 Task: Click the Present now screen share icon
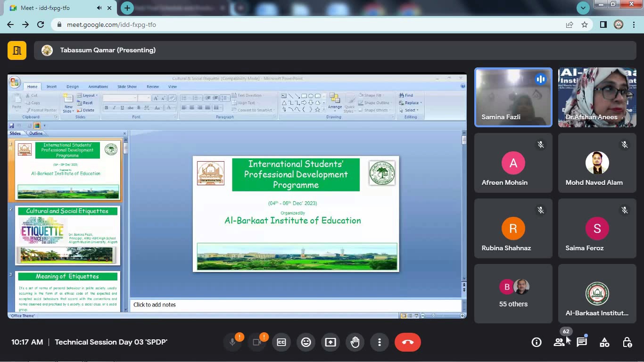330,342
